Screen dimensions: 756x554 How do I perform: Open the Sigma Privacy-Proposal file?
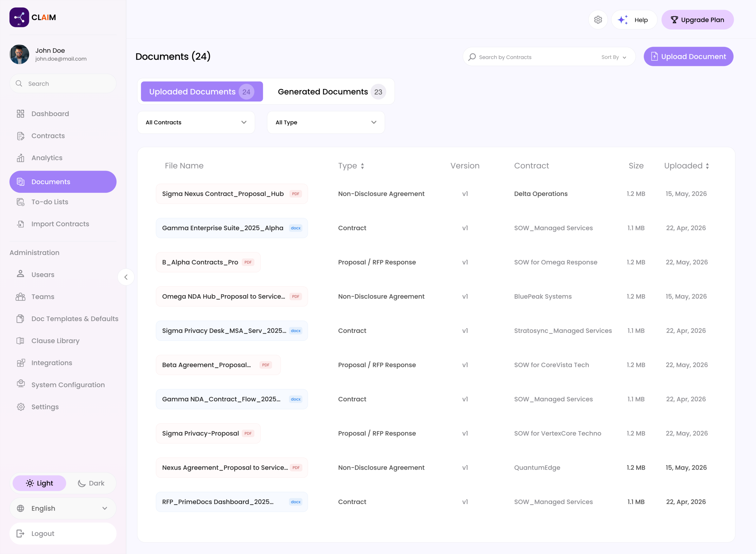[208, 433]
